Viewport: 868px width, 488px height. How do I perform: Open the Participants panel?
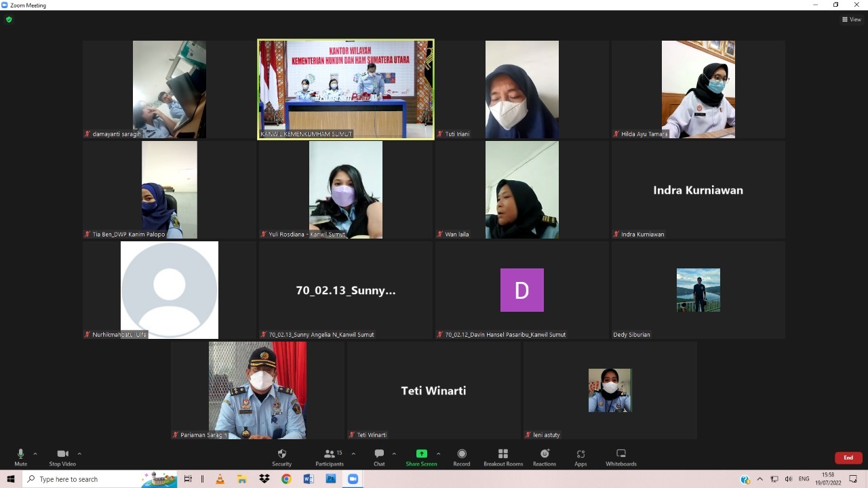330,454
